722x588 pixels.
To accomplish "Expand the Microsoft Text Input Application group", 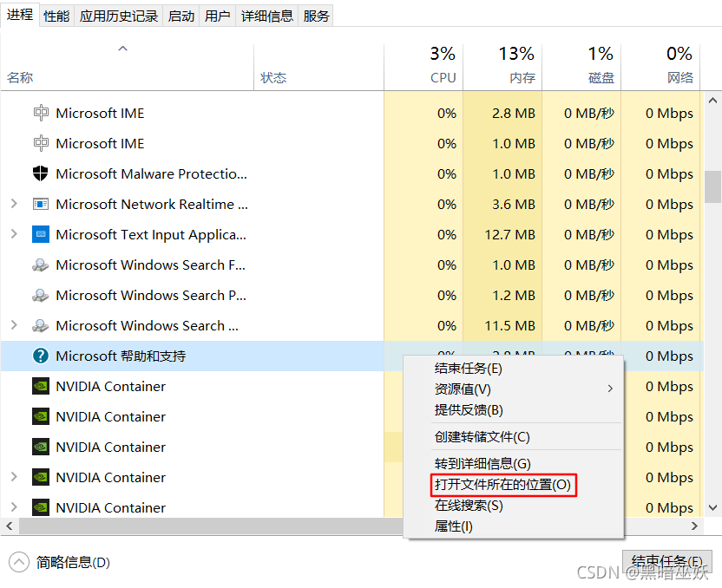I will [x=14, y=234].
